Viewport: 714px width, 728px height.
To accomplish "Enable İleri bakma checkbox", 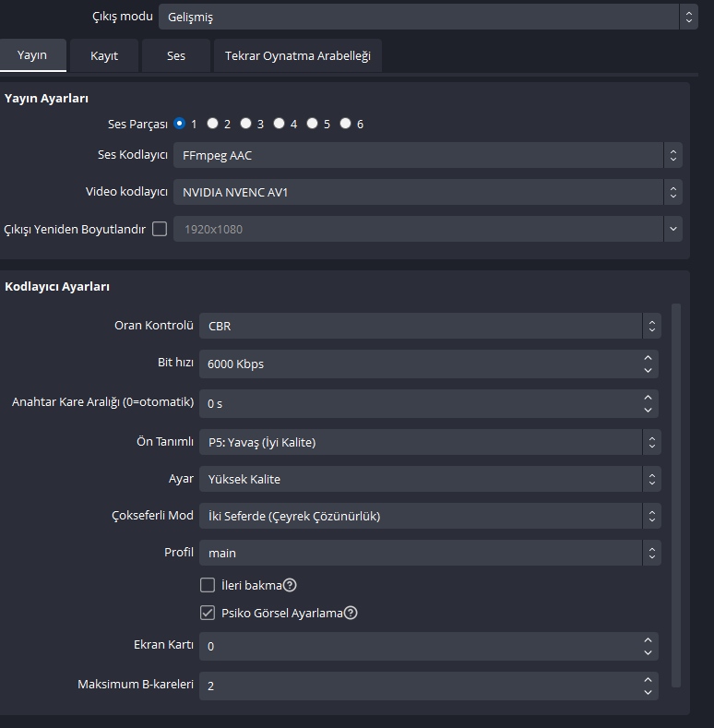I will [x=208, y=585].
